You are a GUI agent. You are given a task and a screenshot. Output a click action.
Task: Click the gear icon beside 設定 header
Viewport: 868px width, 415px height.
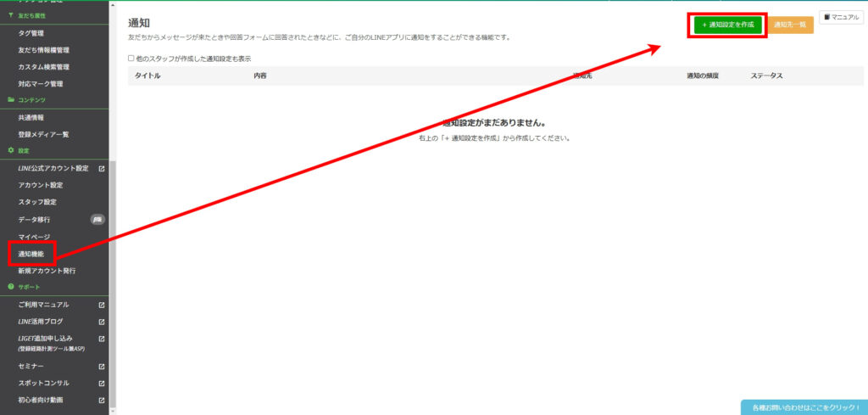pyautogui.click(x=10, y=151)
